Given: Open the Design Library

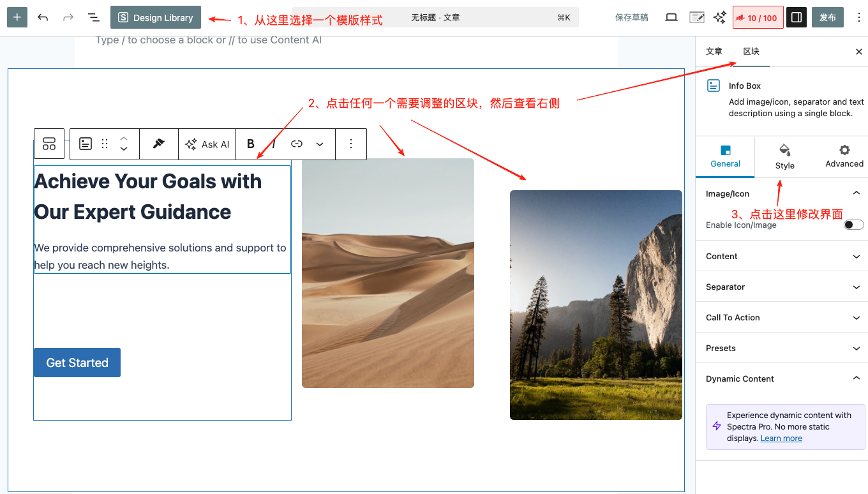Looking at the screenshot, I should (156, 17).
